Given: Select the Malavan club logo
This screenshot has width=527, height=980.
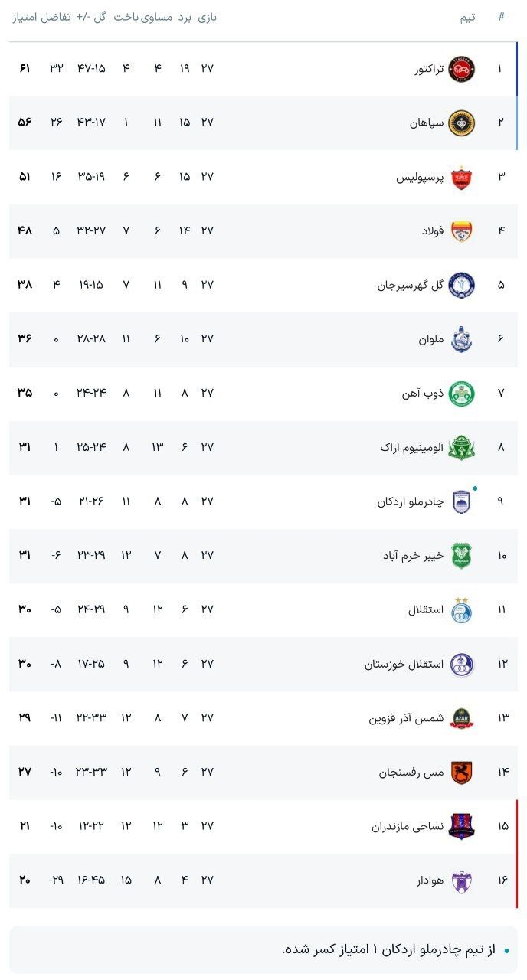Looking at the screenshot, I should click(x=461, y=339).
